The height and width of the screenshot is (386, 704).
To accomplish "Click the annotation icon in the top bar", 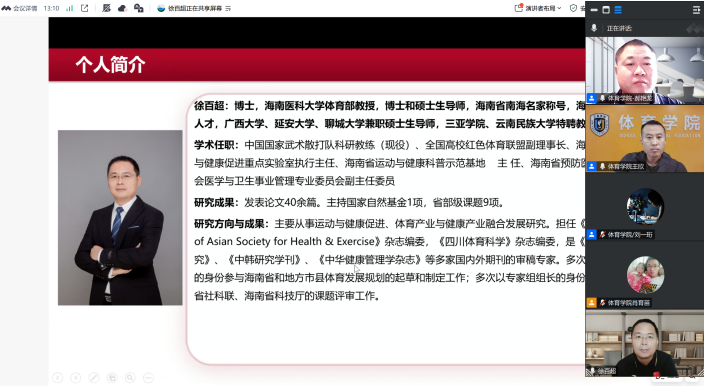I will click(x=106, y=8).
